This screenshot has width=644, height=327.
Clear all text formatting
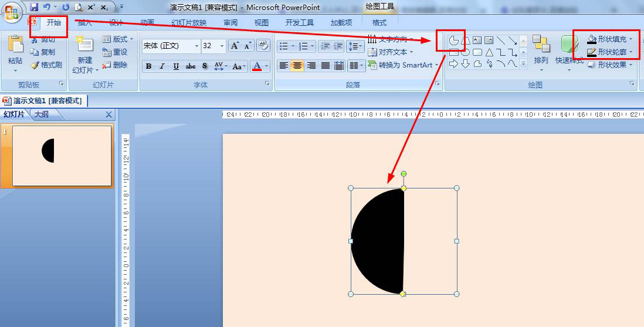tap(262, 46)
